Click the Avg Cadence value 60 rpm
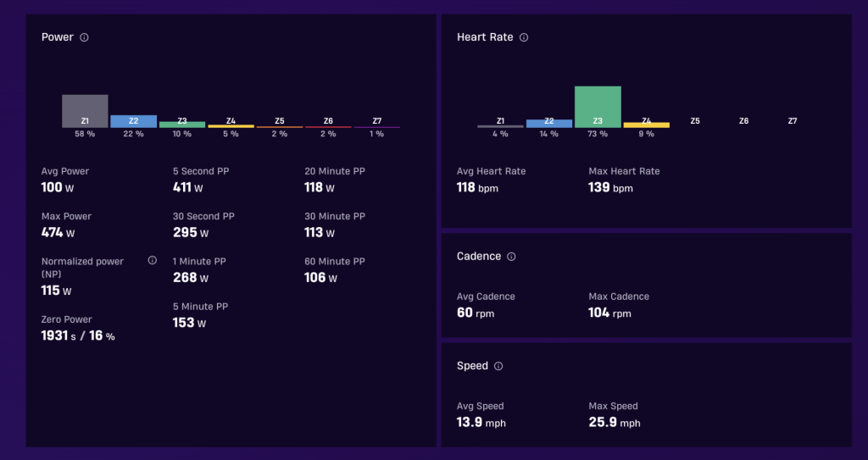 [x=476, y=313]
